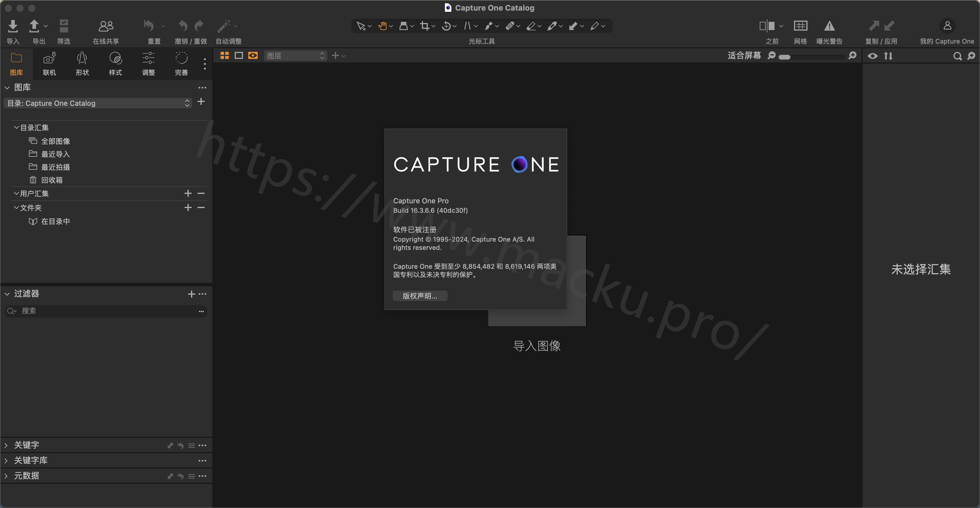Image resolution: width=980 pixels, height=508 pixels.
Task: Click the Copyright notice (版权声明...) button
Action: pyautogui.click(x=420, y=296)
